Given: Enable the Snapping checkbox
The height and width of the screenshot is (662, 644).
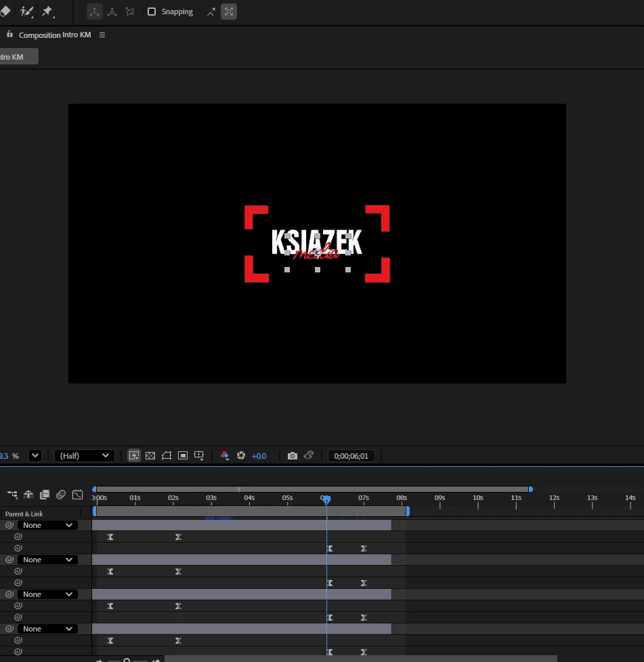Looking at the screenshot, I should pos(152,12).
